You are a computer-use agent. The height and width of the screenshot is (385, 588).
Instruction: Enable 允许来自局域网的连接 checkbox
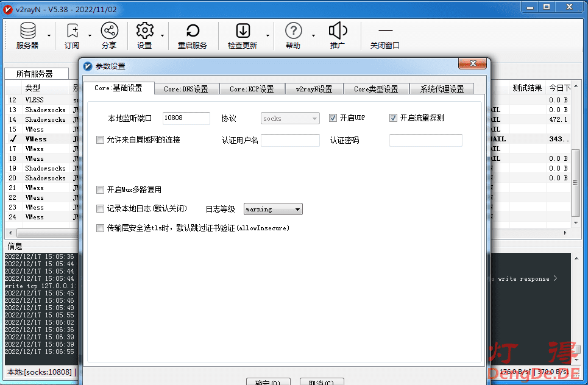point(101,140)
